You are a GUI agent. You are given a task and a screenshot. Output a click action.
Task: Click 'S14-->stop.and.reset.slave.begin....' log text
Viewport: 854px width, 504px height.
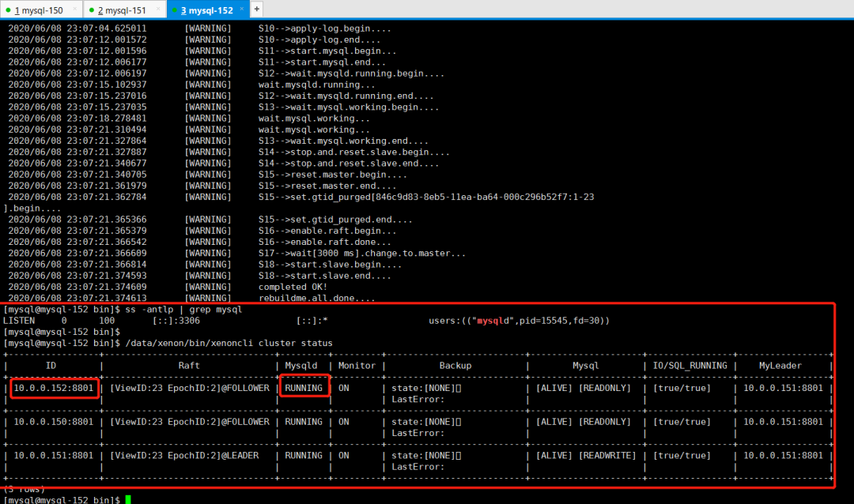[x=354, y=152]
